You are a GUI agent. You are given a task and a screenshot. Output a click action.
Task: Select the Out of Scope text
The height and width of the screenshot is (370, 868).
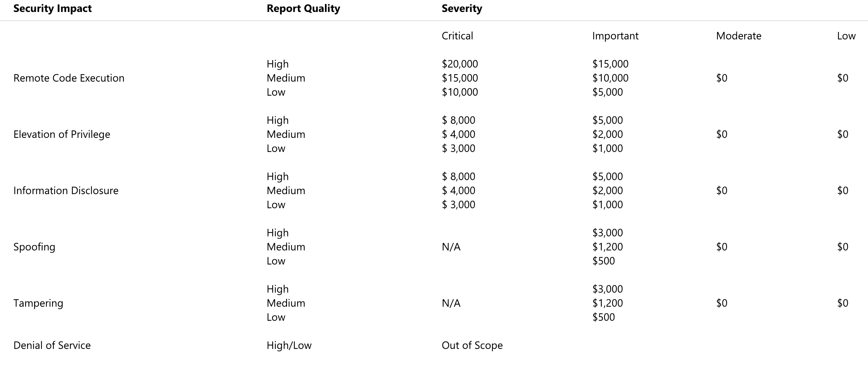pos(472,345)
